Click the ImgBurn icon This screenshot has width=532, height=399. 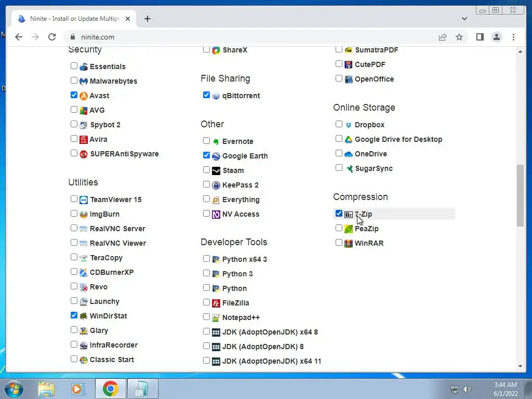click(x=84, y=215)
